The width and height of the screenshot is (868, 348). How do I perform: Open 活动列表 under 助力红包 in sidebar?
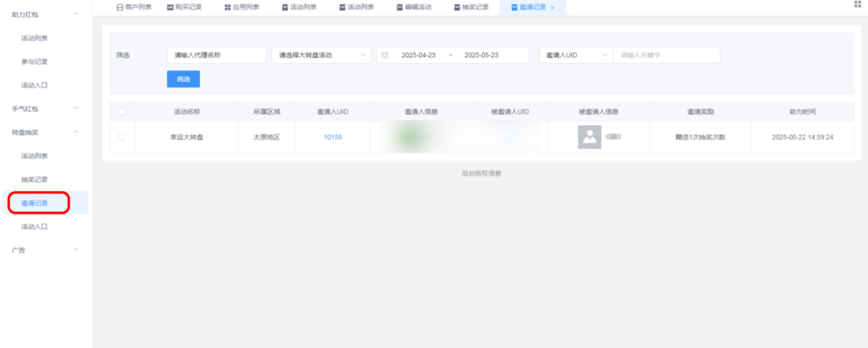[x=34, y=38]
